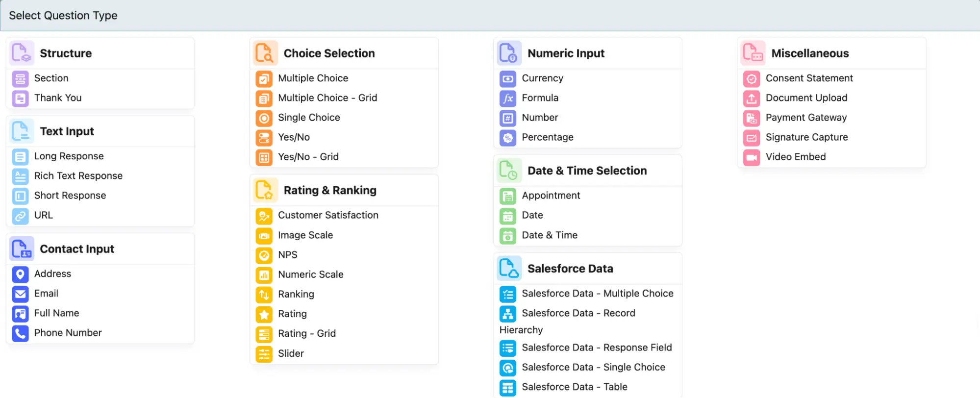Select the Video Embed camera icon
The height and width of the screenshot is (398, 980).
coord(752,157)
